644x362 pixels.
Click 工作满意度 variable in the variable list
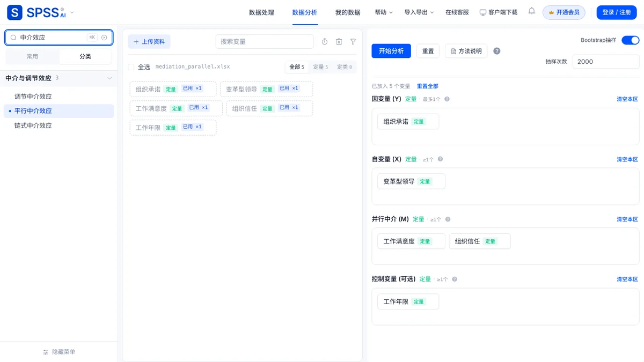click(176, 108)
